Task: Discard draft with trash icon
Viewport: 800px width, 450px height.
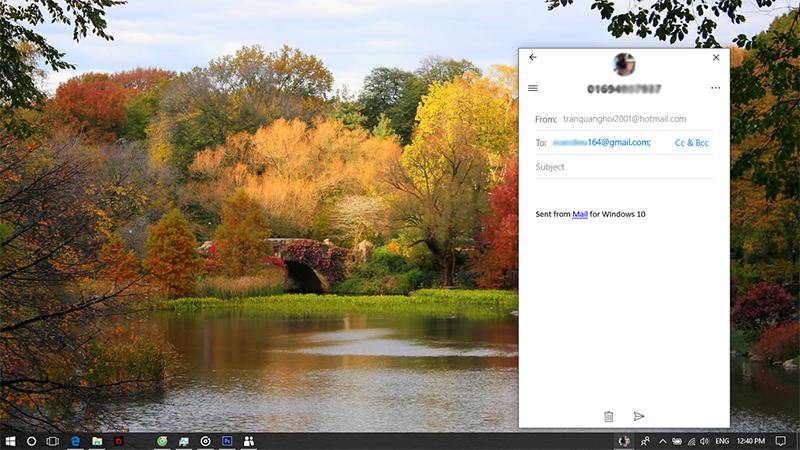Action: pos(608,416)
